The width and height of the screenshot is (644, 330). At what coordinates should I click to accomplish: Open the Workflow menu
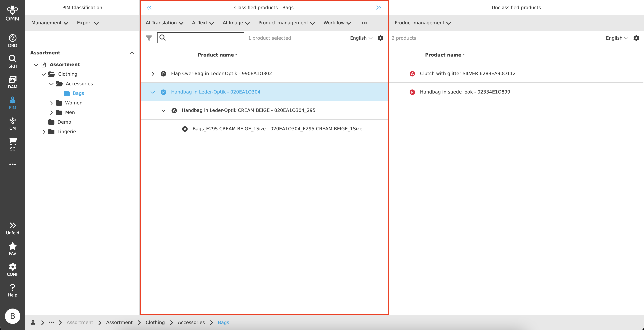pos(337,23)
